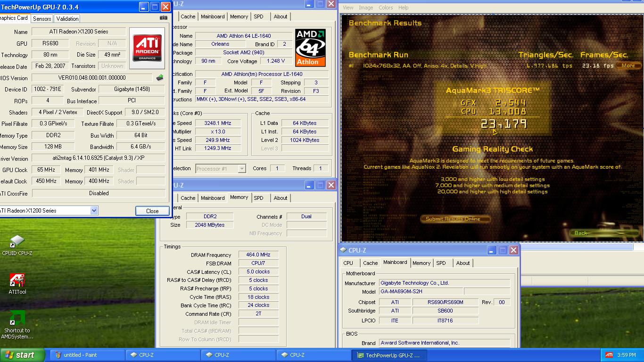Click the system clock showing 3:59 PM

[x=626, y=355]
